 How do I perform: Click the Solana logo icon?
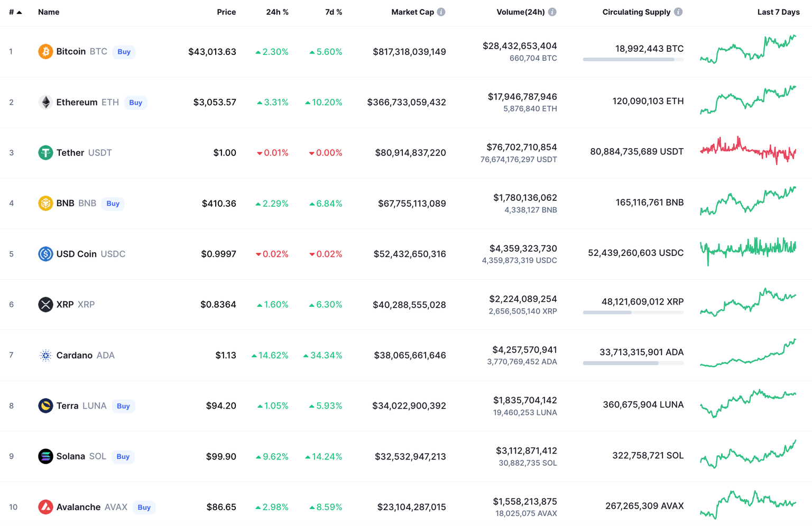point(45,456)
